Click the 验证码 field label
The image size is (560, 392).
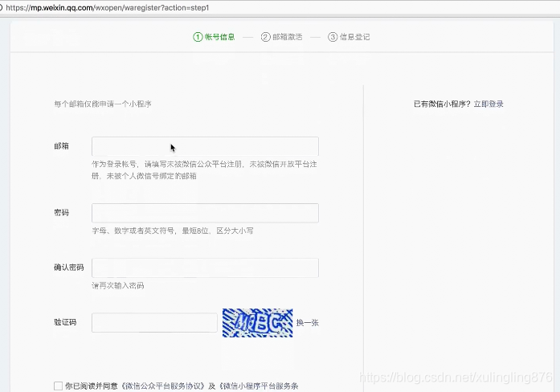(x=65, y=322)
